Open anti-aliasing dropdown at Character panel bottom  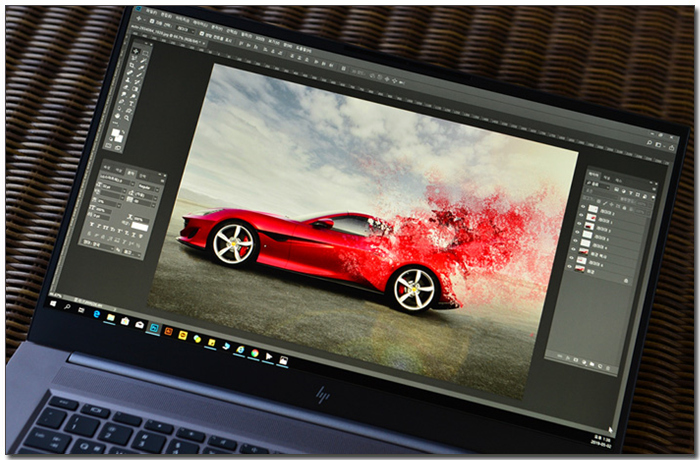point(132,253)
